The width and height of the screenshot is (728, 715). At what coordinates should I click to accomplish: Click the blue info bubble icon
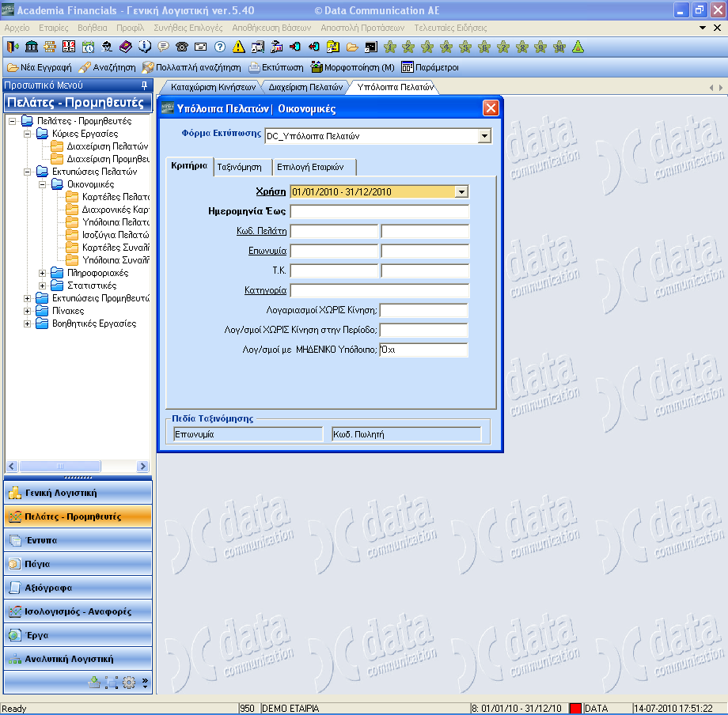[145, 47]
